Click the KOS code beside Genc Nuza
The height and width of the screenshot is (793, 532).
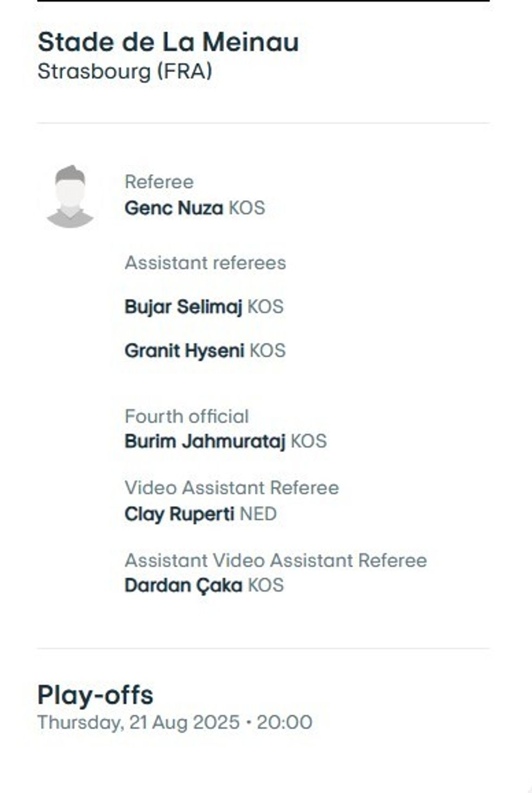[x=247, y=208]
